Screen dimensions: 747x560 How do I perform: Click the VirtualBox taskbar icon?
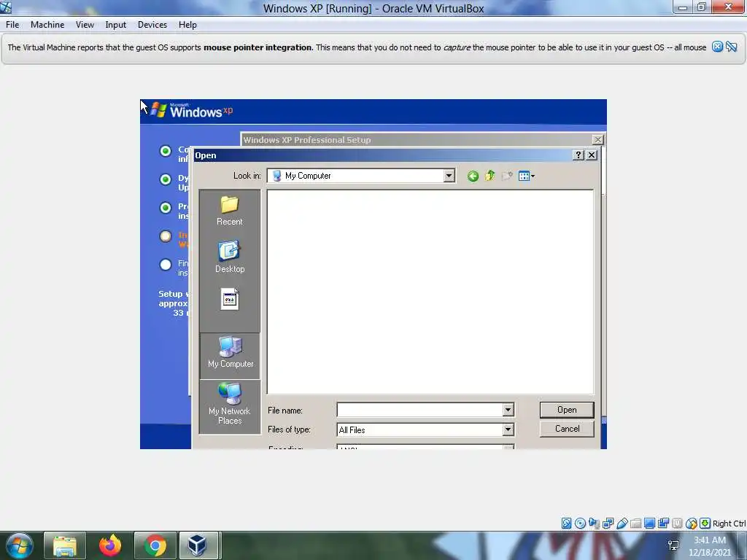[x=198, y=545]
